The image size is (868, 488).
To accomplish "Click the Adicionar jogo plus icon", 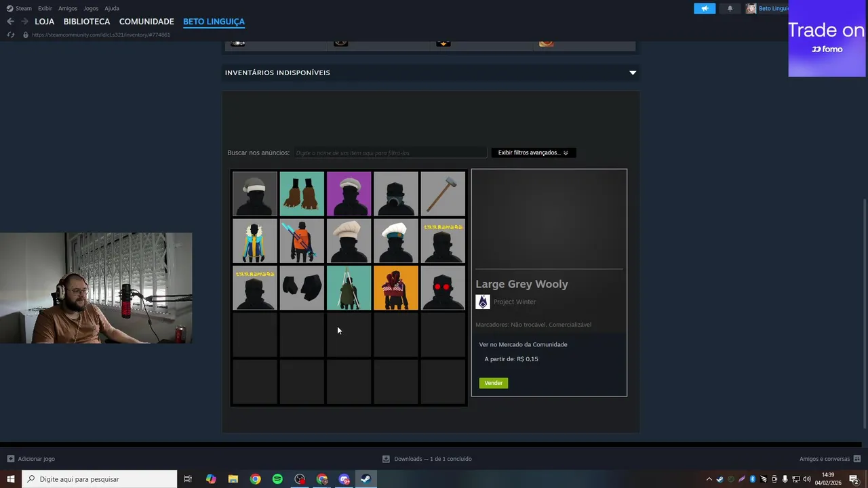I will point(10,459).
